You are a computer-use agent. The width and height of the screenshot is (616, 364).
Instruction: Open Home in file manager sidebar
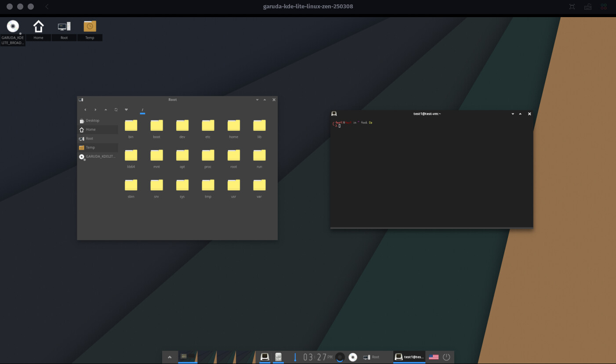tap(98, 130)
